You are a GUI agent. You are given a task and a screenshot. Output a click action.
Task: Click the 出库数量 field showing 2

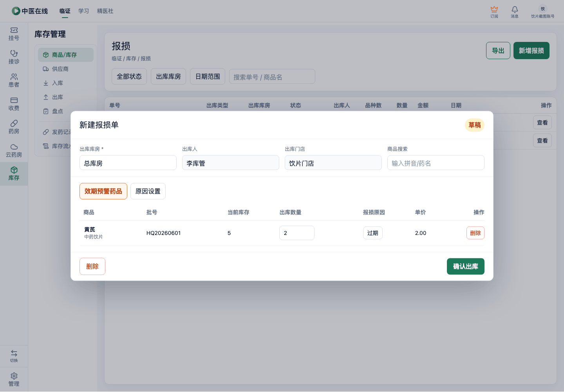click(297, 233)
